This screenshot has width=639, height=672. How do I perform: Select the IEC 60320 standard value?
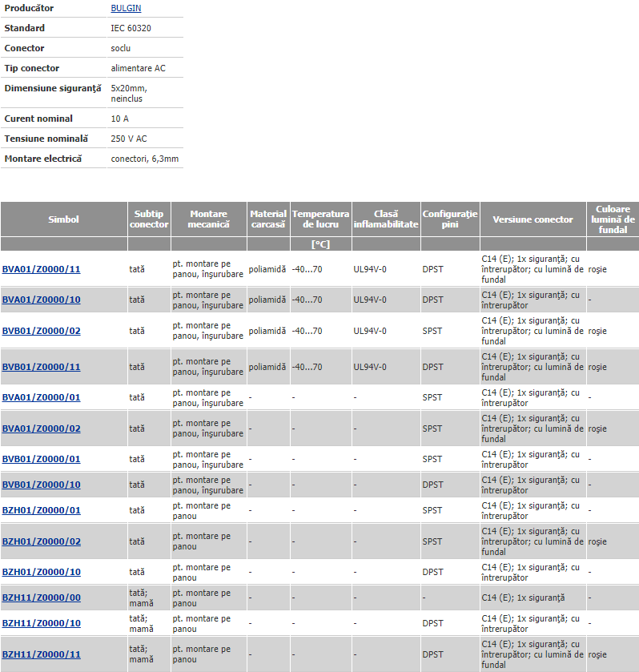tap(131, 28)
